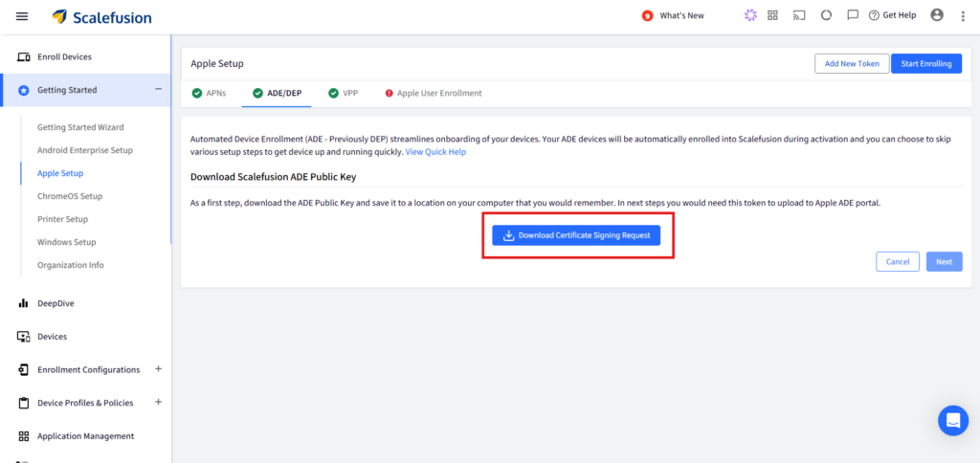Click the circular sync status icon

click(826, 15)
